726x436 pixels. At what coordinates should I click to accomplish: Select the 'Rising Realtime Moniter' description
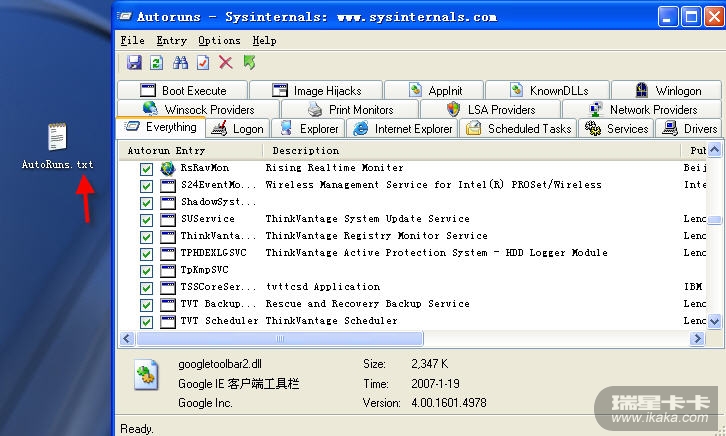(334, 168)
